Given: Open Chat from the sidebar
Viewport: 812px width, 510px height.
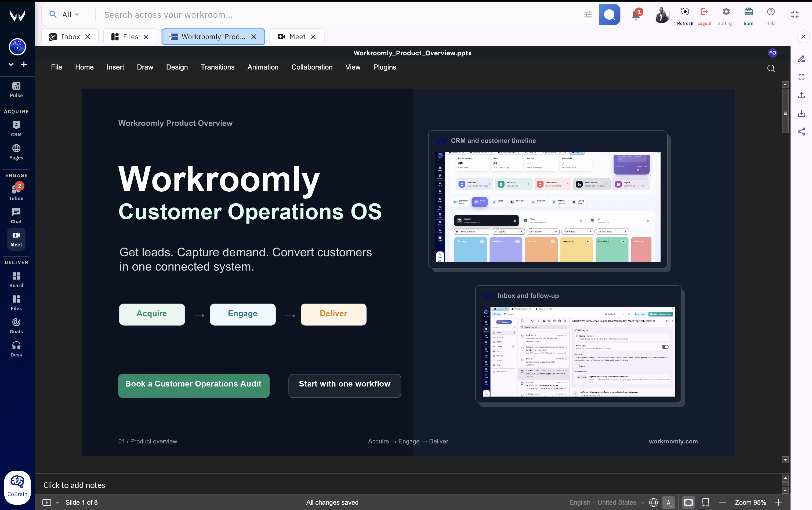Looking at the screenshot, I should (x=16, y=216).
